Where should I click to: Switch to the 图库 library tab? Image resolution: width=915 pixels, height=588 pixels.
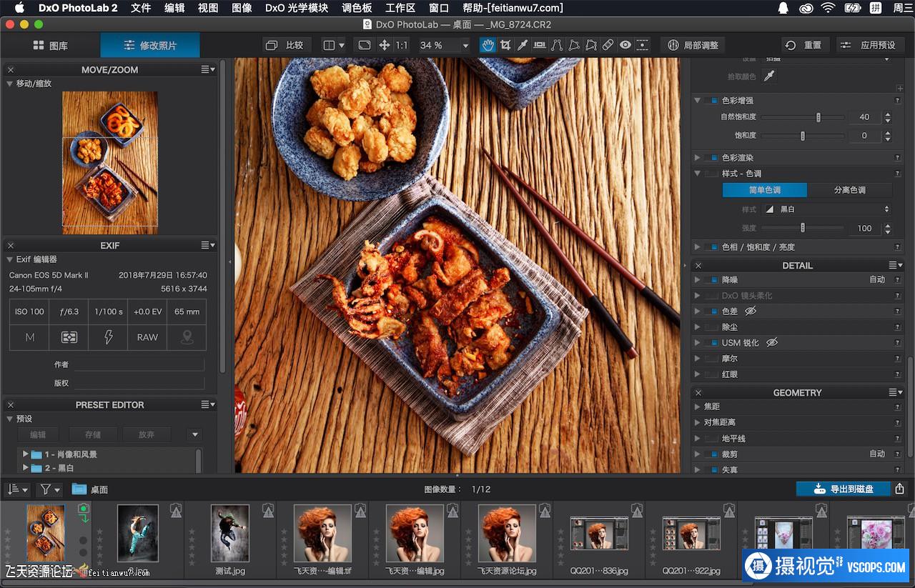(x=51, y=45)
